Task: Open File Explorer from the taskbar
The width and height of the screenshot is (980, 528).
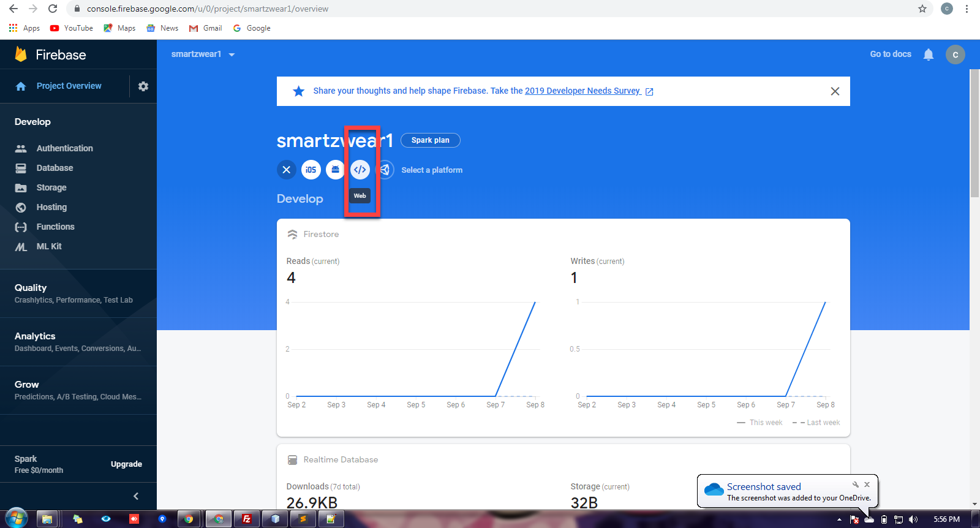Action: coord(47,519)
